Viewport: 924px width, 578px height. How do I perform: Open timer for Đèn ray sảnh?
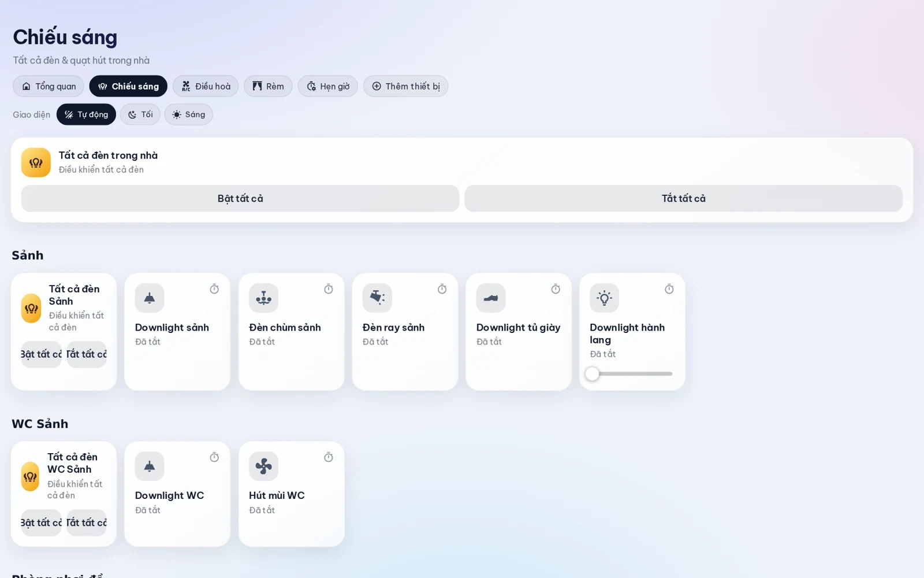pos(442,289)
